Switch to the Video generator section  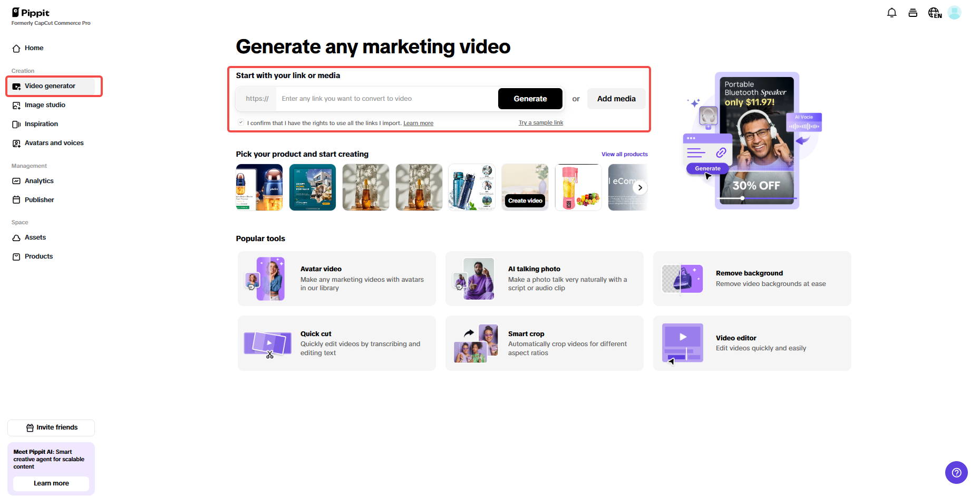[49, 85]
